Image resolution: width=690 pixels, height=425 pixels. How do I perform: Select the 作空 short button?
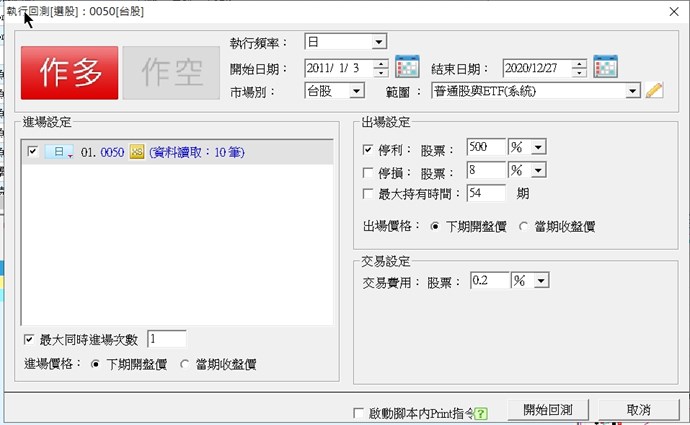coord(171,73)
